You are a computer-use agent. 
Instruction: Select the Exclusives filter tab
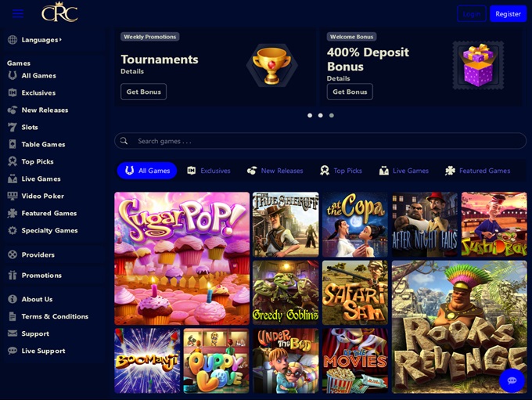click(209, 171)
